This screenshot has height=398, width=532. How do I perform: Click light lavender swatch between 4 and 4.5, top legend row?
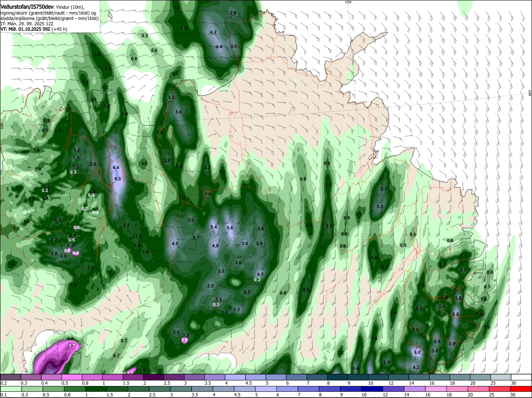(235, 377)
